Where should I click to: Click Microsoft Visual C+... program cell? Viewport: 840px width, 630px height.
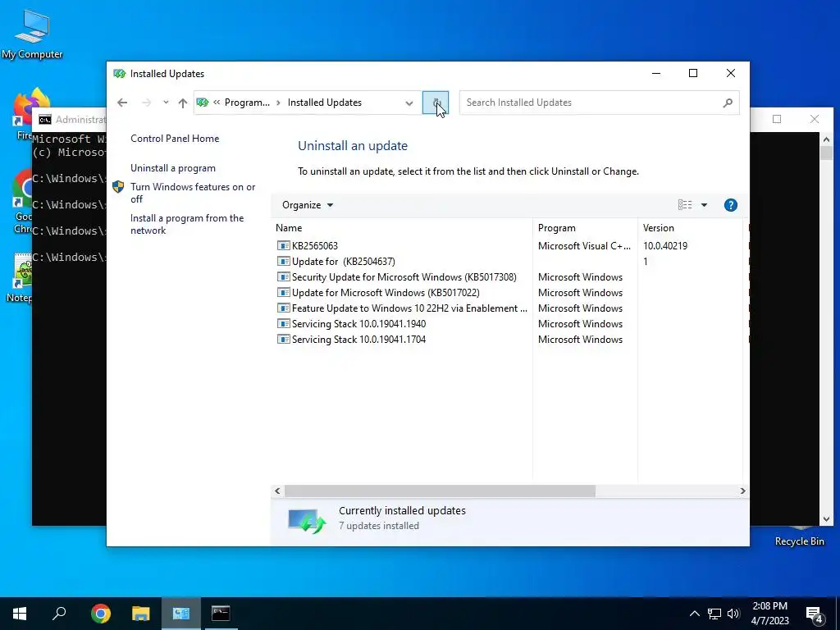pos(584,246)
